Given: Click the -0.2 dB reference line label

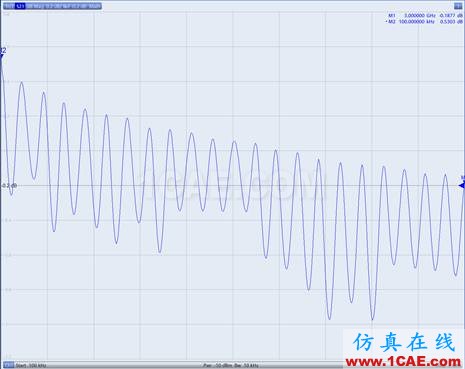Looking at the screenshot, I should coord(9,186).
